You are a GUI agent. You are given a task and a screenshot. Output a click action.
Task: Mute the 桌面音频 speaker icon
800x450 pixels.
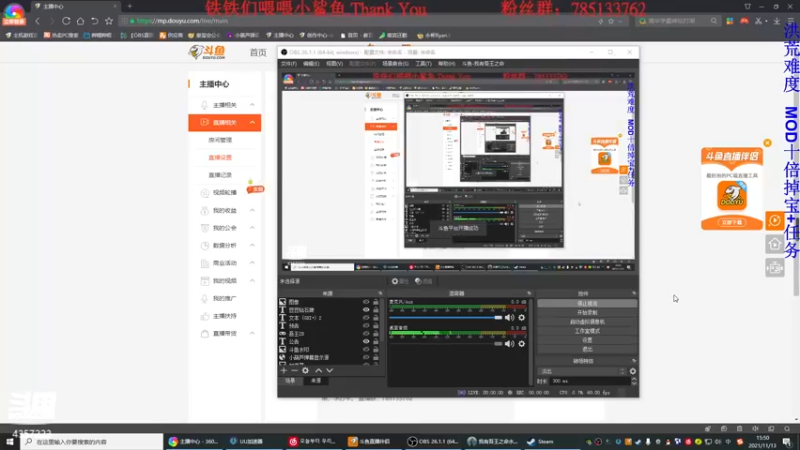click(x=510, y=344)
